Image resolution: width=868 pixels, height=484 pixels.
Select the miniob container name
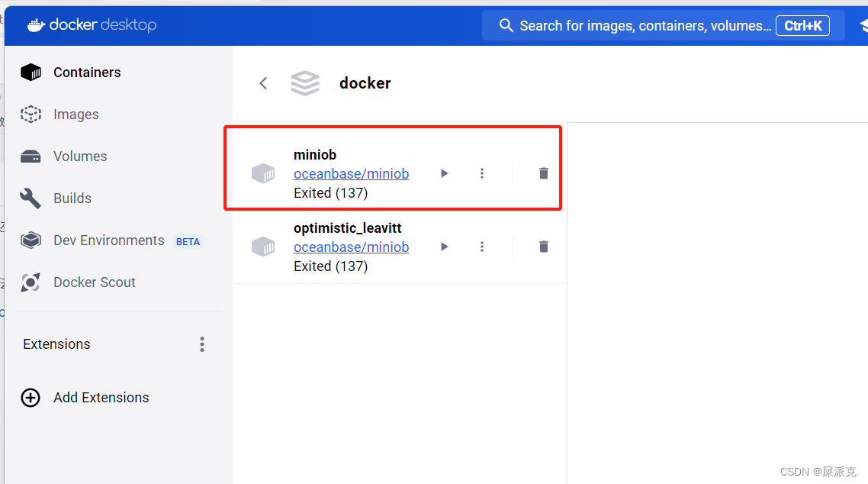coord(315,154)
